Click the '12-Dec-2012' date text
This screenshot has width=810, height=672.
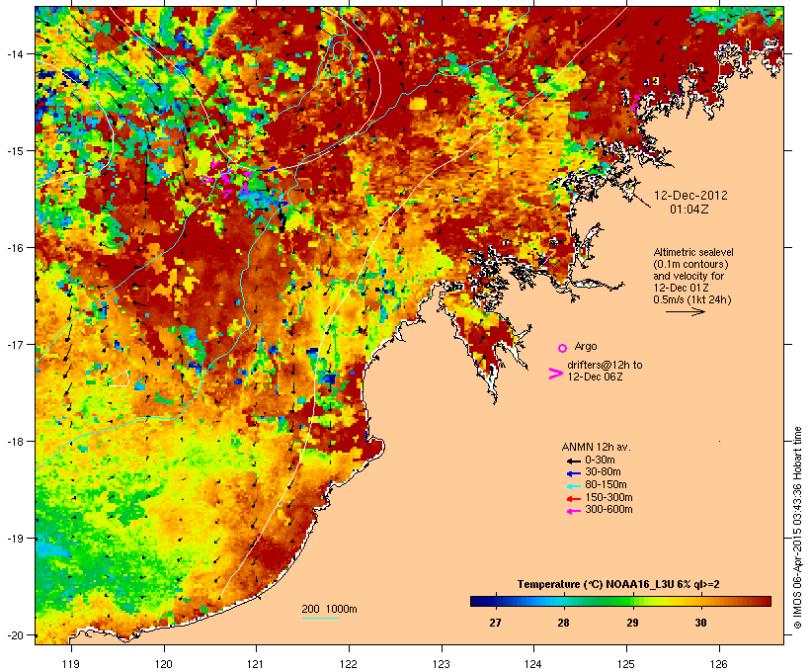click(690, 196)
